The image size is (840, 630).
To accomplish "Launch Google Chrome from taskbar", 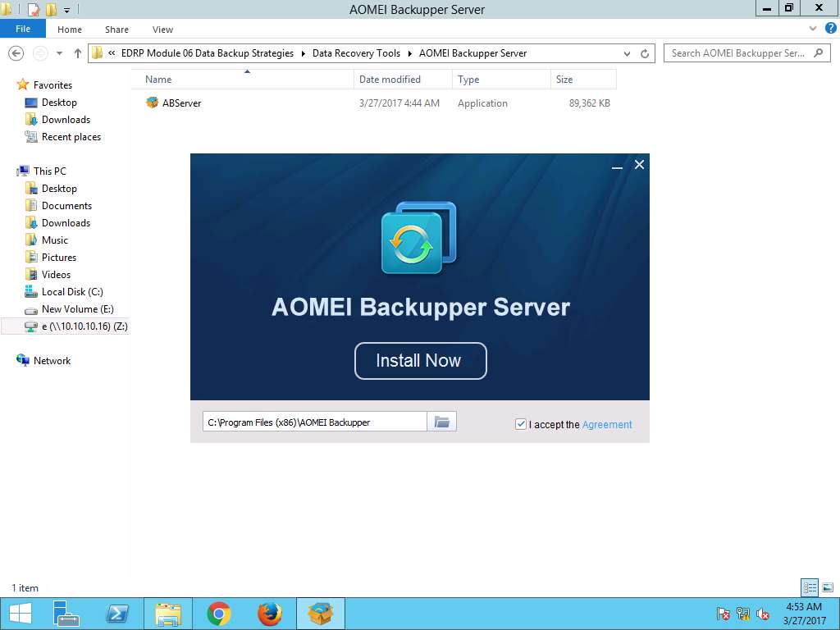I will tap(218, 614).
